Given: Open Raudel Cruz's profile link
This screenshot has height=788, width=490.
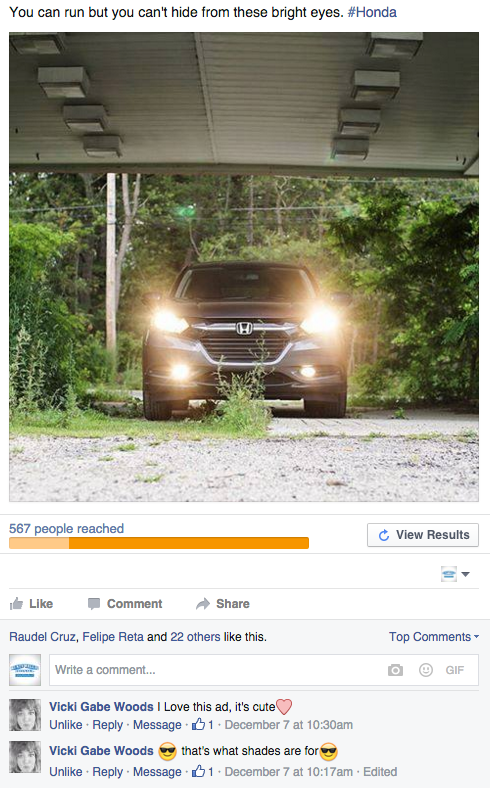Looking at the screenshot, I should coord(42,637).
